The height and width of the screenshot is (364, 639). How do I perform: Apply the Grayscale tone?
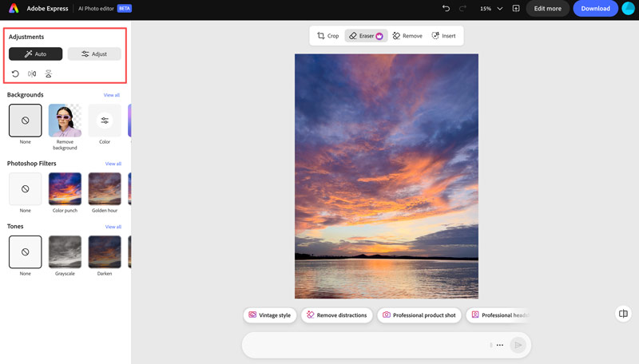coord(65,251)
